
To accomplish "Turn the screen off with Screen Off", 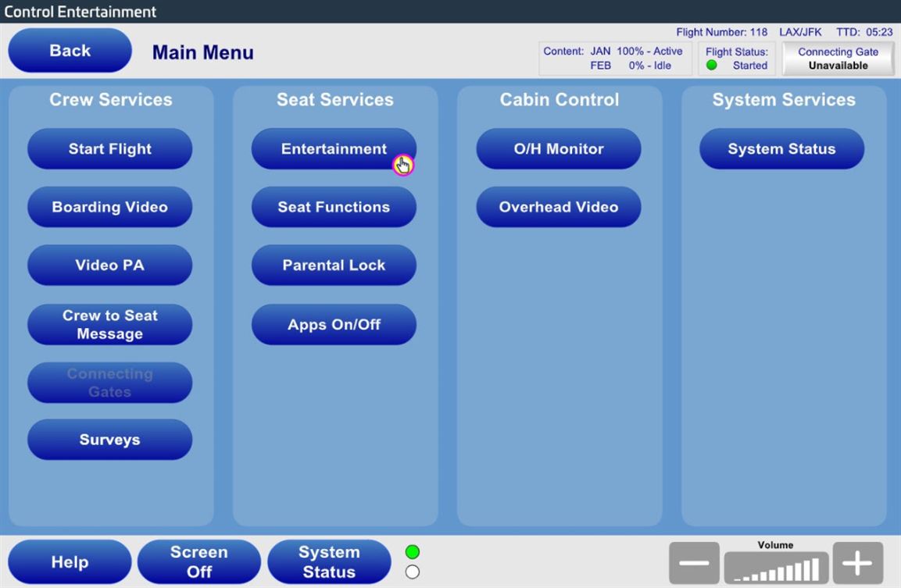I will [x=198, y=562].
